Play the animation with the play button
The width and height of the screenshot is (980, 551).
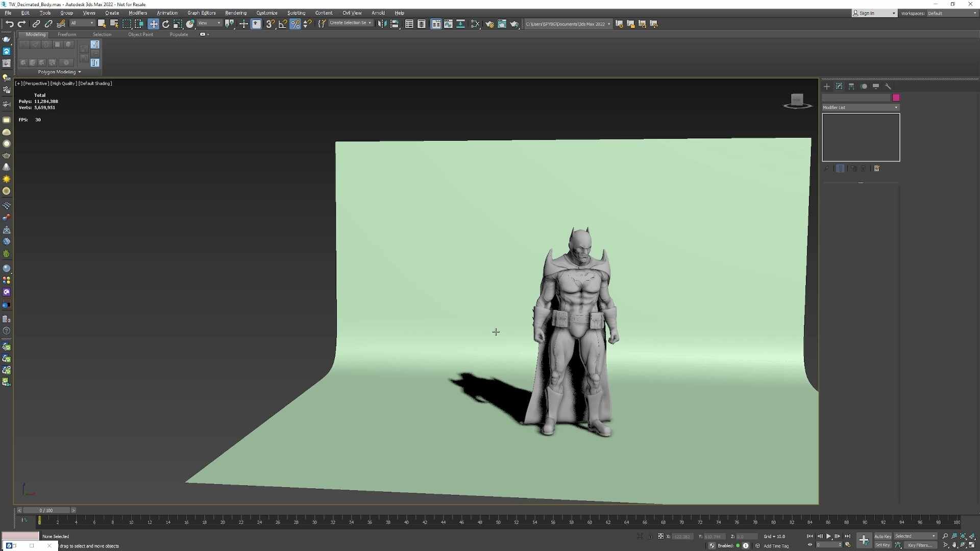pos(828,536)
